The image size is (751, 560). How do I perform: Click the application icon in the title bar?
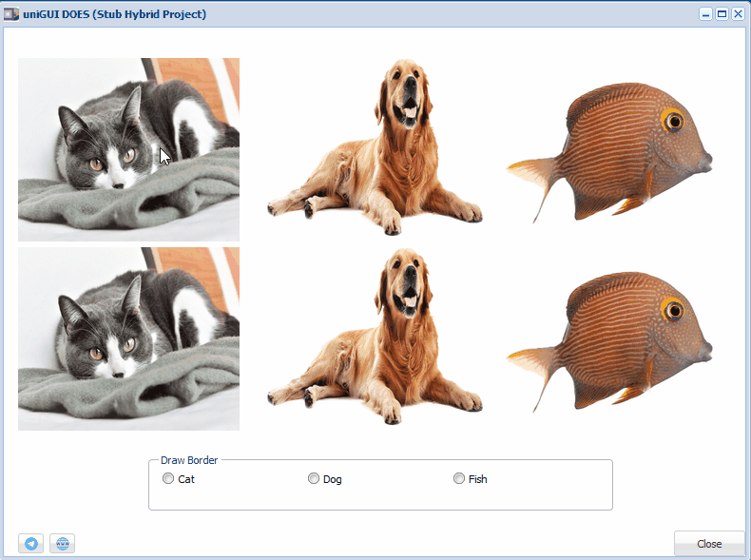click(x=11, y=14)
